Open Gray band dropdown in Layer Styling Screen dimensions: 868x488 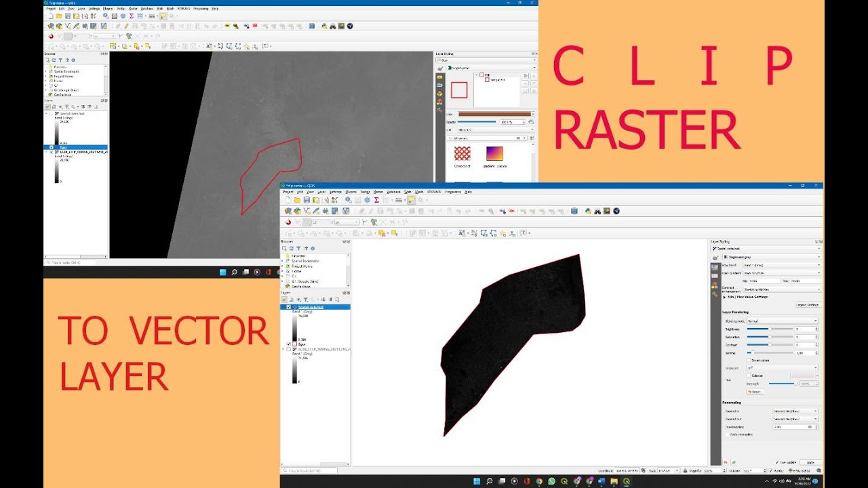781,265
